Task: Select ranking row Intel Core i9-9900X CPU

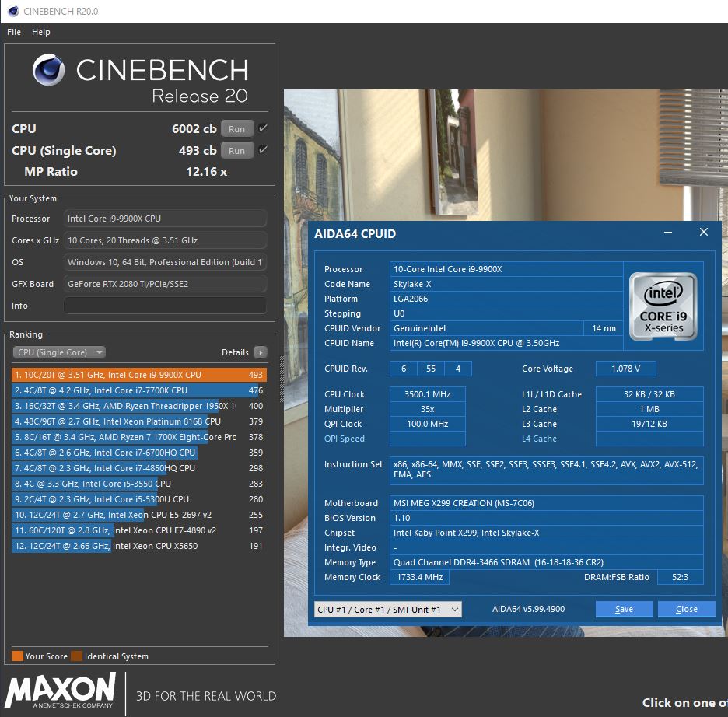Action: coord(139,375)
